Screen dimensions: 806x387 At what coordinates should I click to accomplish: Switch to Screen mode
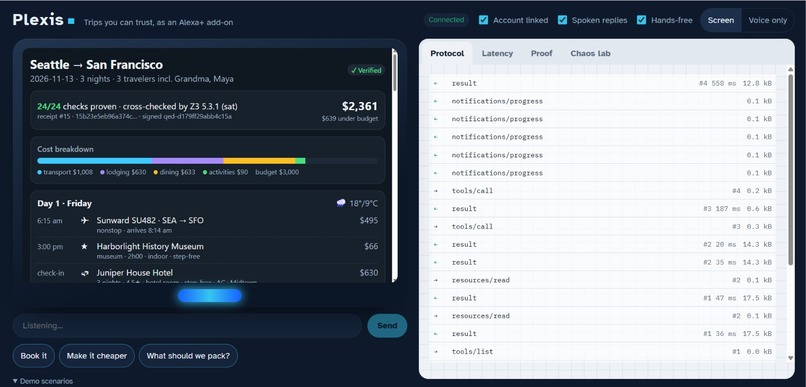[x=721, y=20]
